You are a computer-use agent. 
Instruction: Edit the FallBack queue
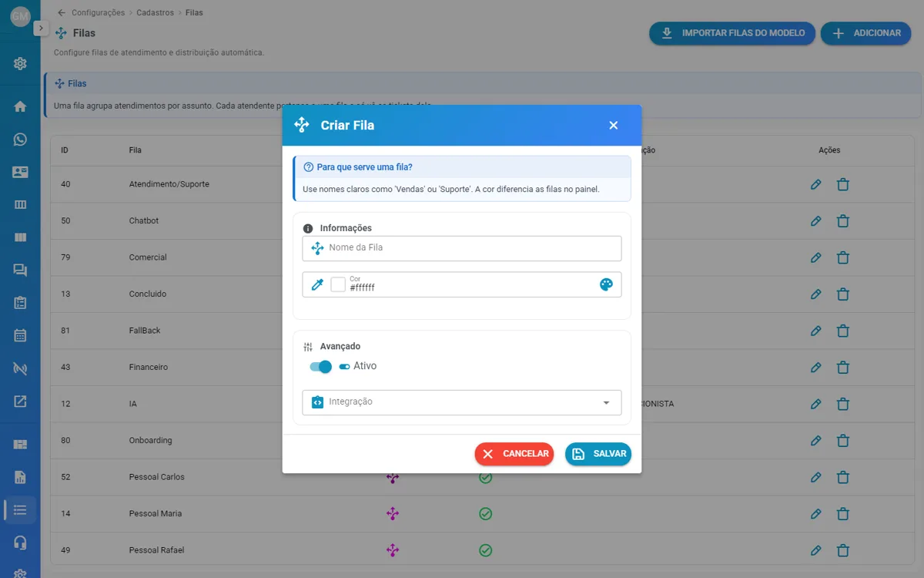point(816,331)
